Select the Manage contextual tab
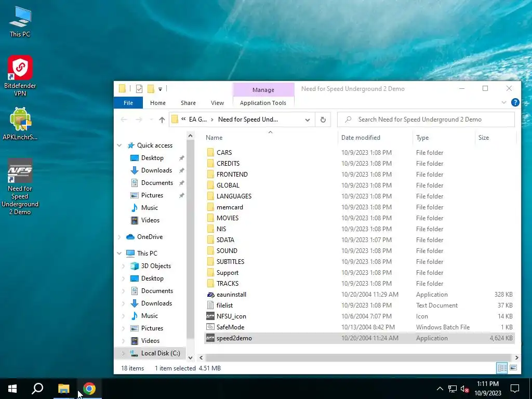The width and height of the screenshot is (532, 399). pos(263,90)
